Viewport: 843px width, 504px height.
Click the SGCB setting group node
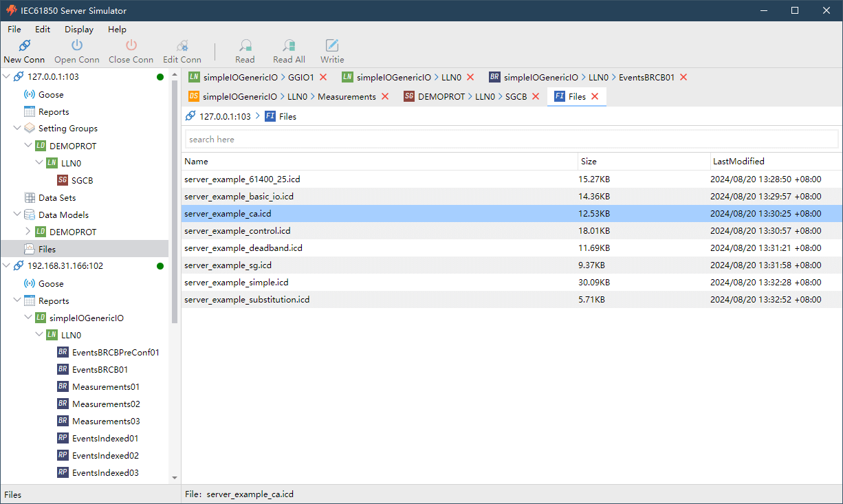(x=83, y=181)
